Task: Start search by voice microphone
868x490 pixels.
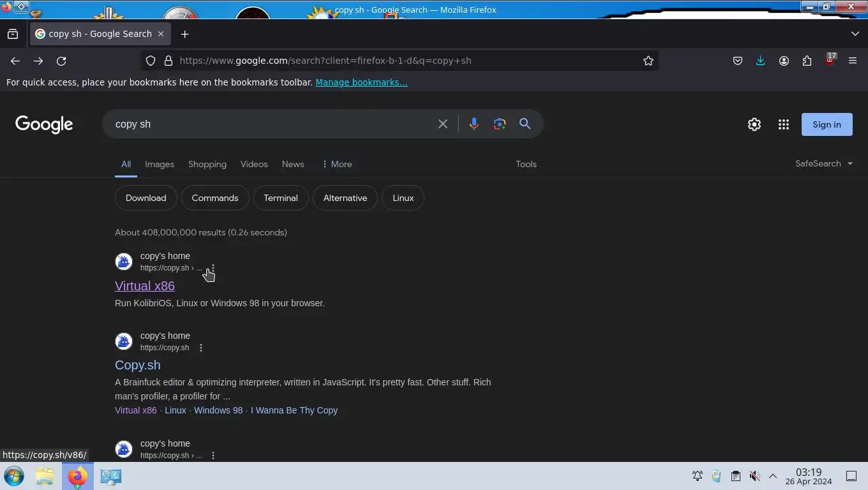Action: pyautogui.click(x=474, y=124)
